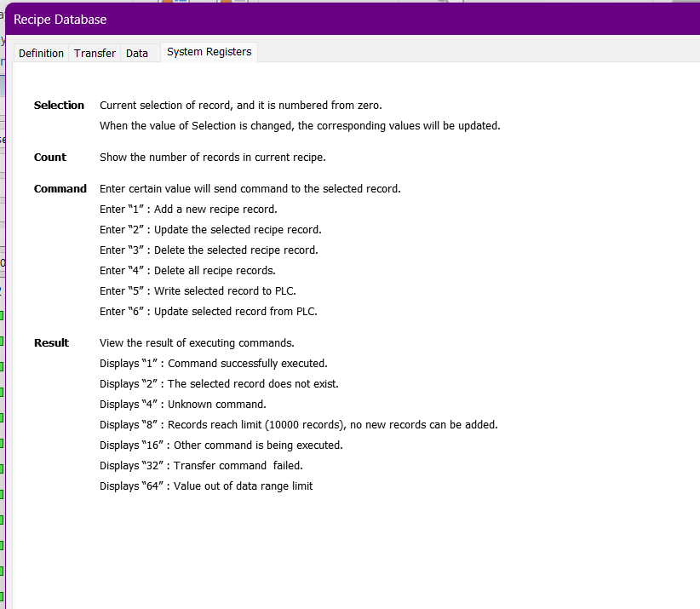Click the 'Command successfully executed' line
700x609 pixels.
(x=213, y=364)
